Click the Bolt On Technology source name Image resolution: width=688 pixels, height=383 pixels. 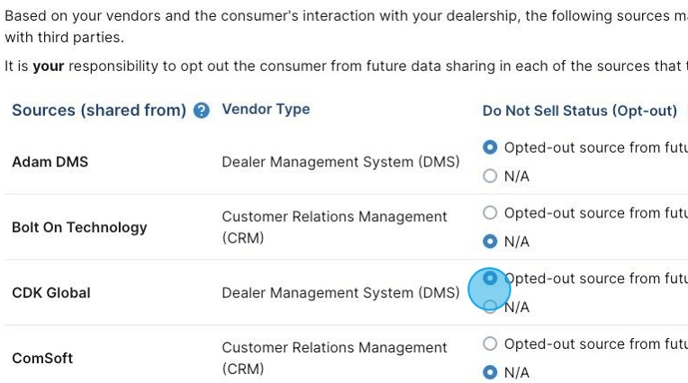coord(79,227)
